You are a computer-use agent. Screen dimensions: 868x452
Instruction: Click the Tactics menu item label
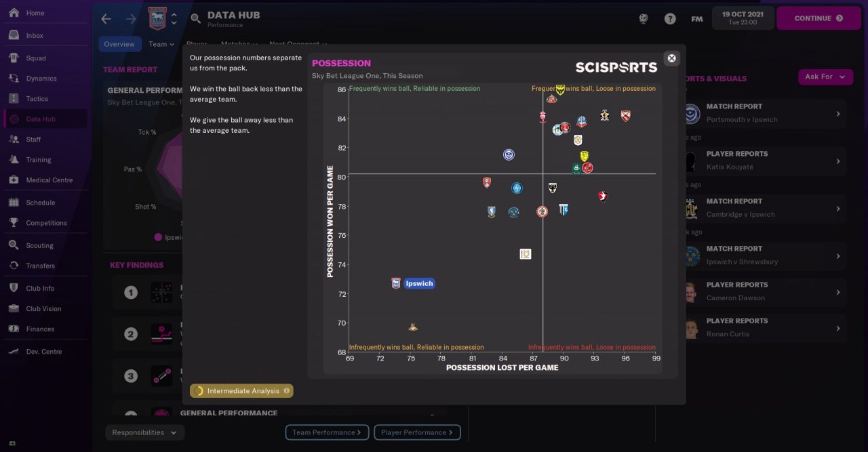[x=37, y=99]
